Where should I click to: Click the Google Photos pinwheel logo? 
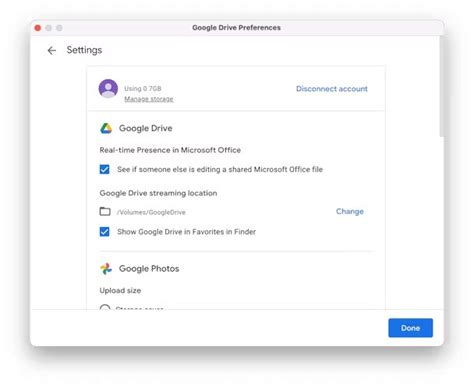pos(106,269)
